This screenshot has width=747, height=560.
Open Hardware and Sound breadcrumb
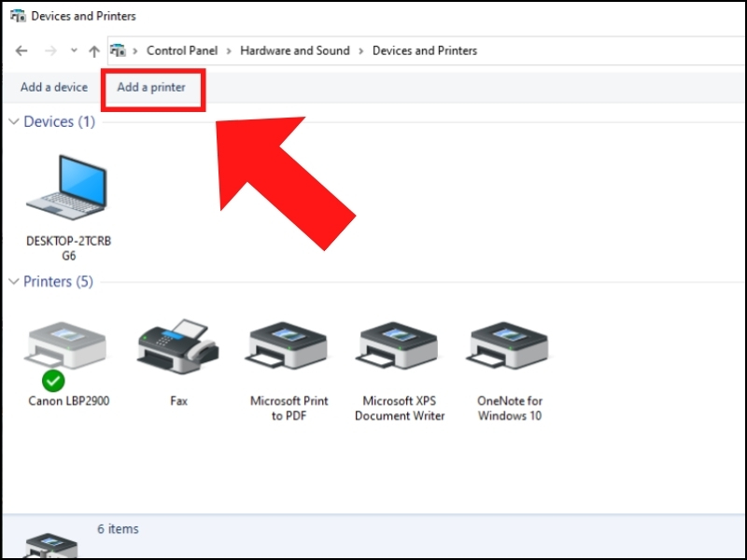coord(295,50)
